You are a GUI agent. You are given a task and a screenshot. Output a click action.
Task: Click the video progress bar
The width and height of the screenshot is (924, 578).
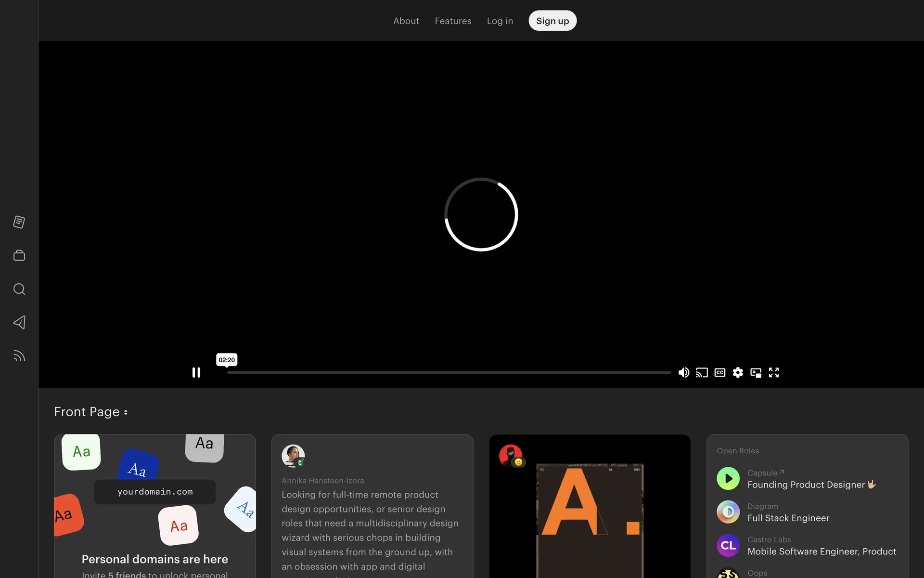tap(449, 372)
